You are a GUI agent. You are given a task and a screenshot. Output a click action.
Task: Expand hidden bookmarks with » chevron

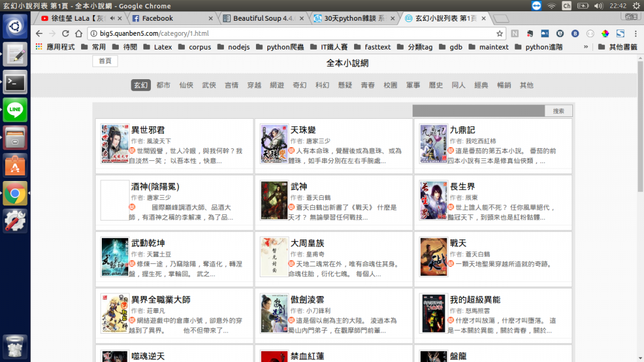pos(586,47)
